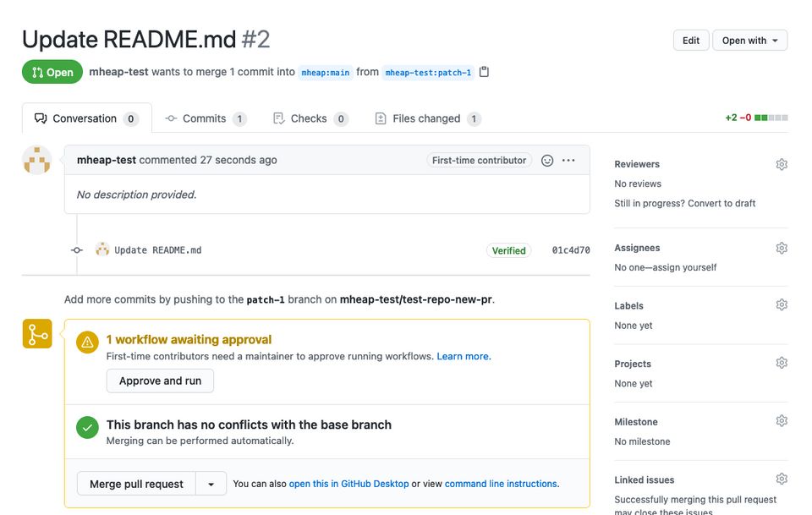
Task: Open Assignees settings gear
Action: [782, 248]
